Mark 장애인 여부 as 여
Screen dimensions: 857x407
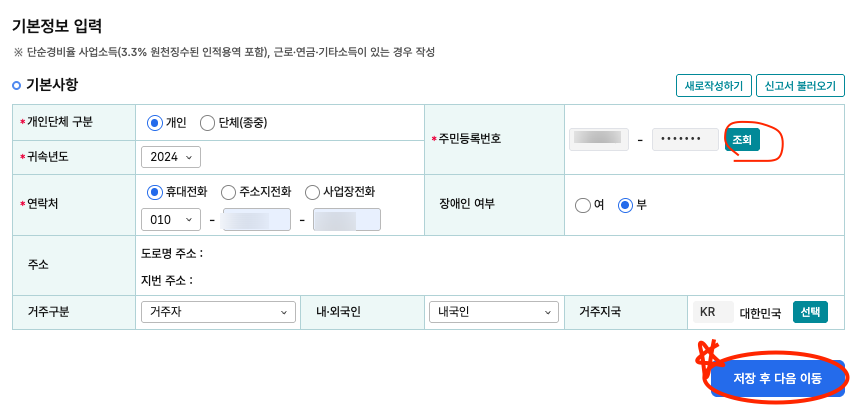[583, 205]
